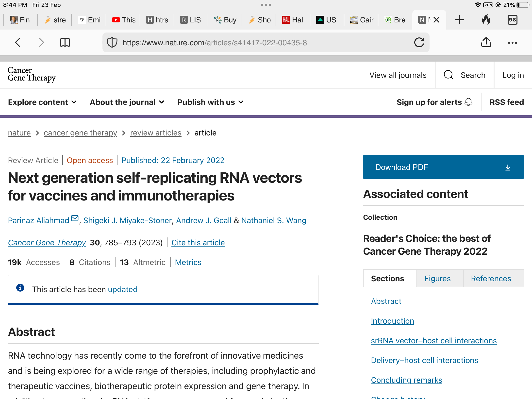The image size is (532, 399).
Task: Click the Published: 22 February 2022 link
Action: tap(173, 160)
